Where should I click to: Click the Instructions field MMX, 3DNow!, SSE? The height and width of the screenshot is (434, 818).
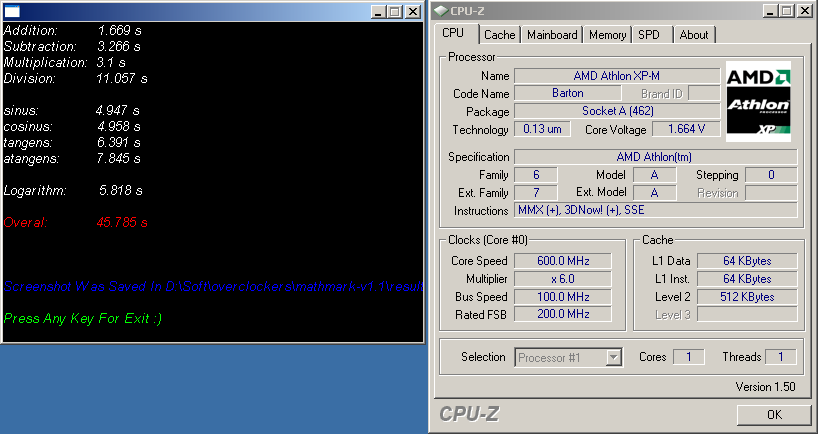(655, 210)
